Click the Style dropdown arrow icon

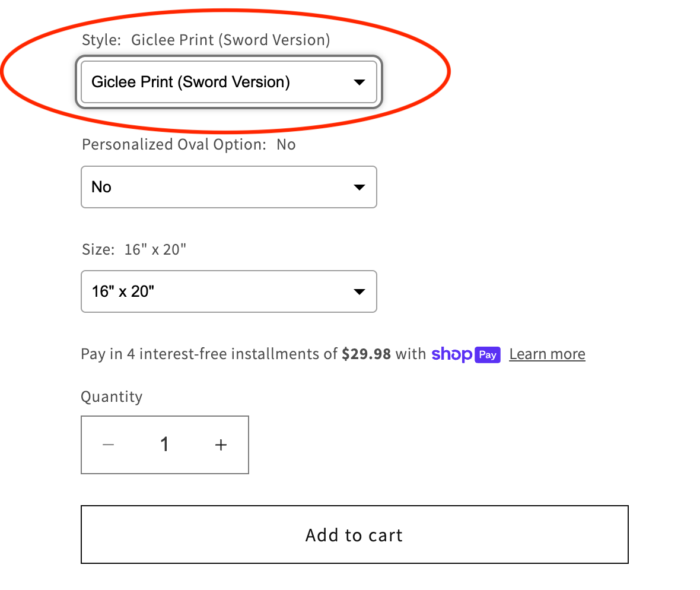point(359,83)
